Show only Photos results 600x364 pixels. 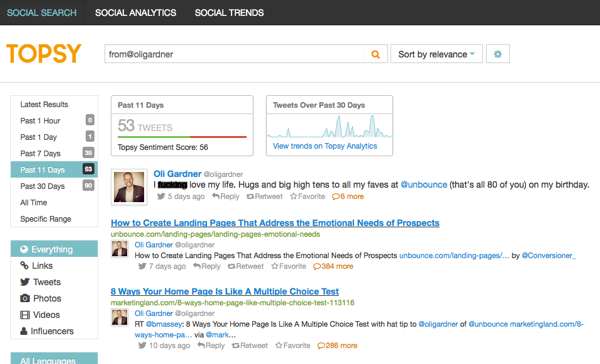click(41, 298)
